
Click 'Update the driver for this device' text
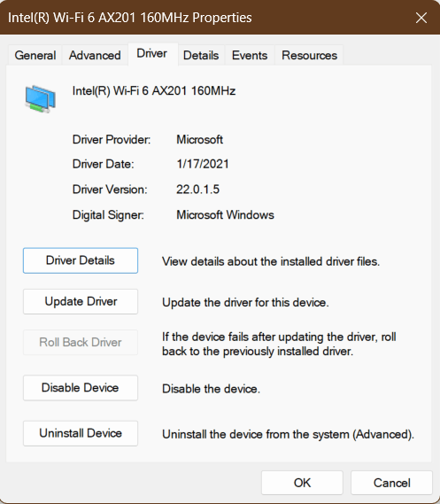click(245, 302)
